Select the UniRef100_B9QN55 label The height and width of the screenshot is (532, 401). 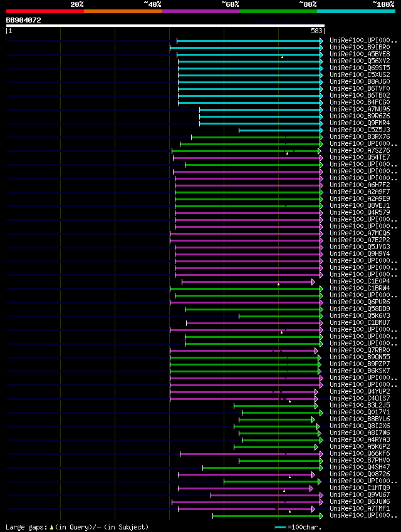[x=360, y=357]
